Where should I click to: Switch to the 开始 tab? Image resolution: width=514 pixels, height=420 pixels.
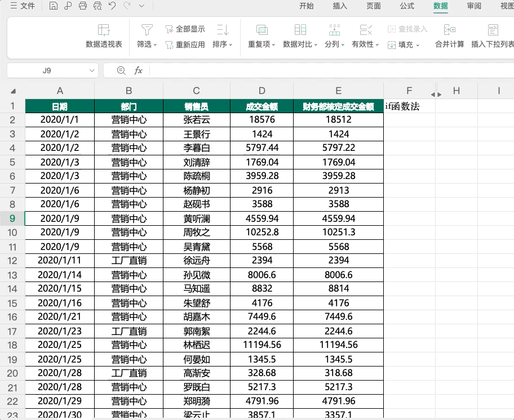(307, 6)
